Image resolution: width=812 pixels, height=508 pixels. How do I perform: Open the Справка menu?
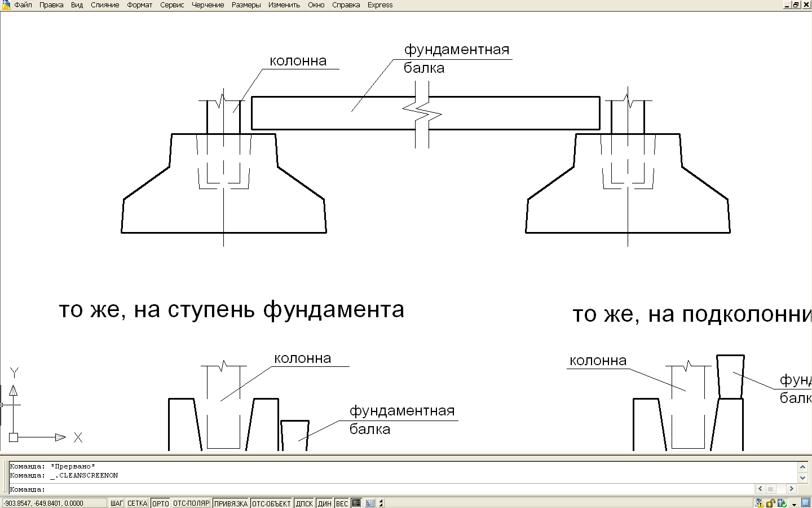pos(346,5)
